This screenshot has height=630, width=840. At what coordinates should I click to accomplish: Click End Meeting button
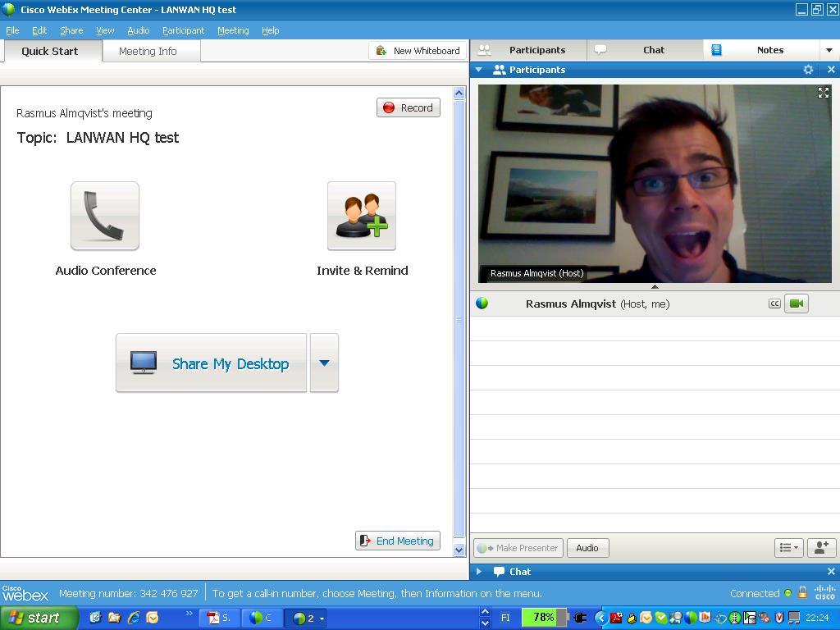click(398, 541)
